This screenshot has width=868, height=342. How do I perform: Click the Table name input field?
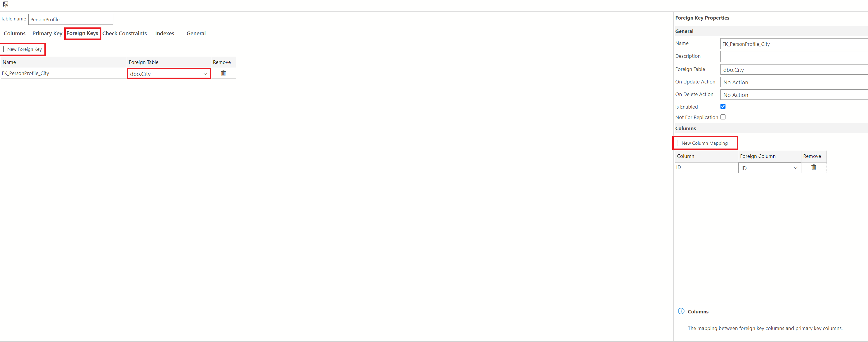[71, 19]
